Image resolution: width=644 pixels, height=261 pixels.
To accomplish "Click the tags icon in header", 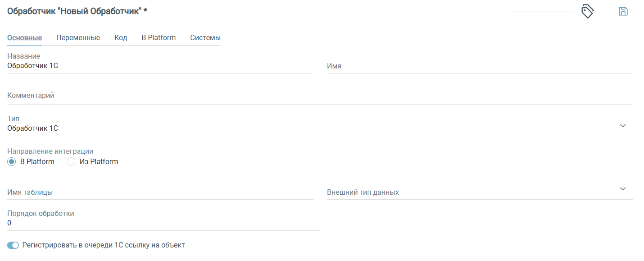I will 587,11.
